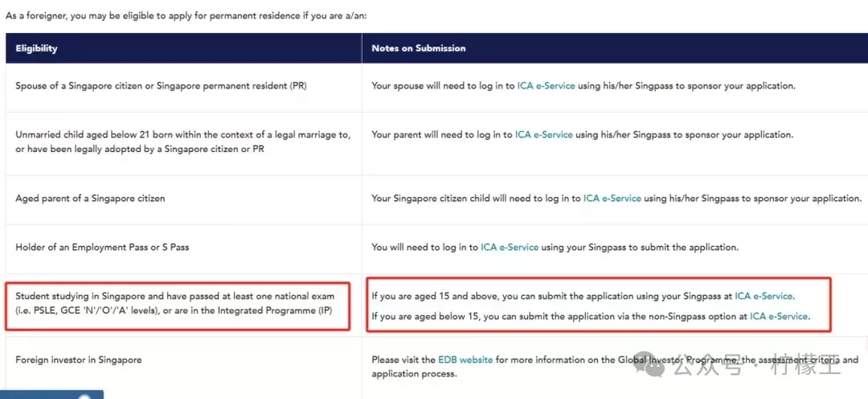This screenshot has height=399, width=868.
Task: Click the highlighted Student studying in Singapore cell
Action: coord(178,306)
